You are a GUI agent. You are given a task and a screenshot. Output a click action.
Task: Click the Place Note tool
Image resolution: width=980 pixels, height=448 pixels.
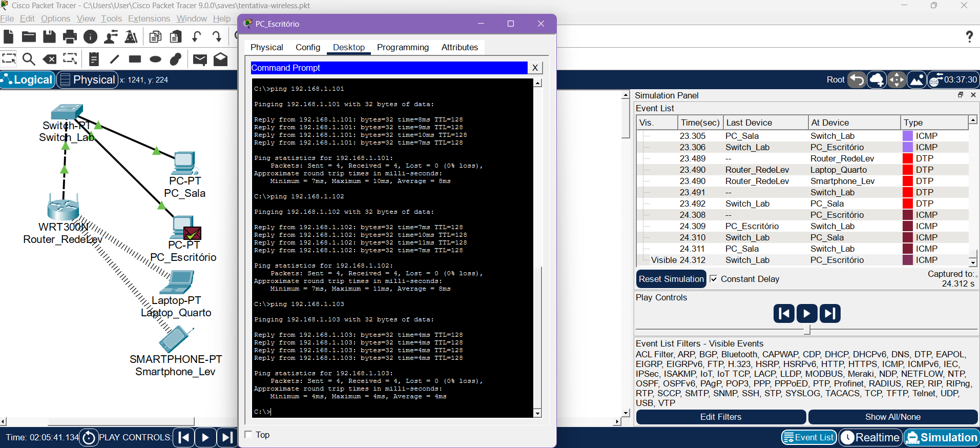click(94, 59)
